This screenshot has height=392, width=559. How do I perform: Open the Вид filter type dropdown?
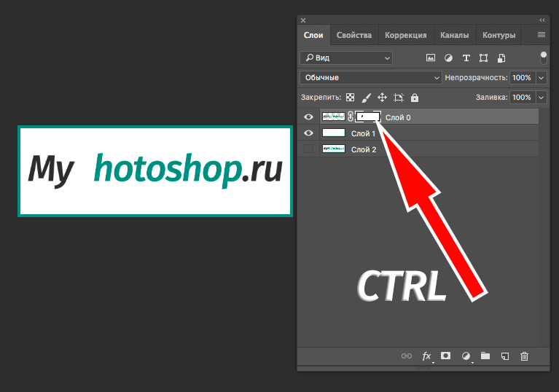[x=346, y=58]
